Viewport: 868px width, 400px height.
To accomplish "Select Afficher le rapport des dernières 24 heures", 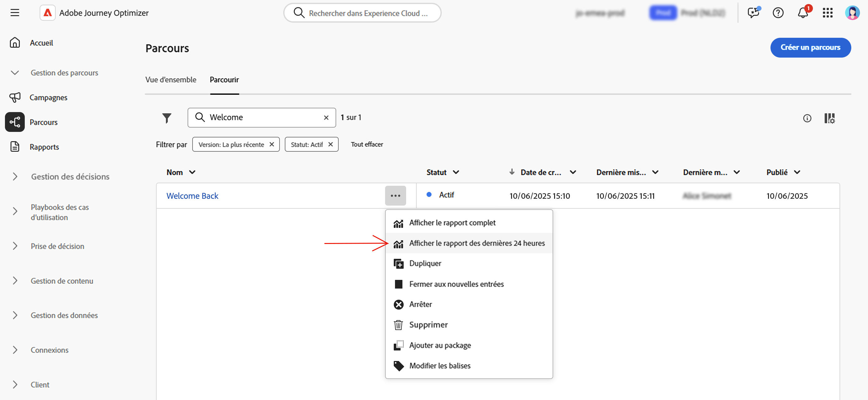I will [x=476, y=243].
